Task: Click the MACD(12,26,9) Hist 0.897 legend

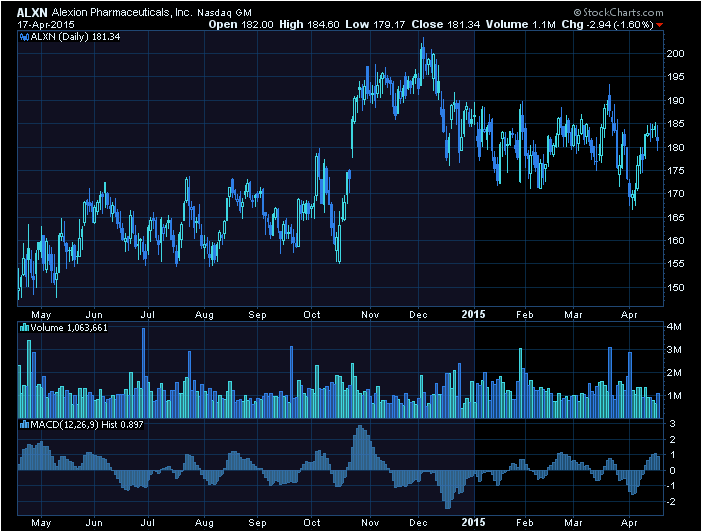Action: click(87, 425)
